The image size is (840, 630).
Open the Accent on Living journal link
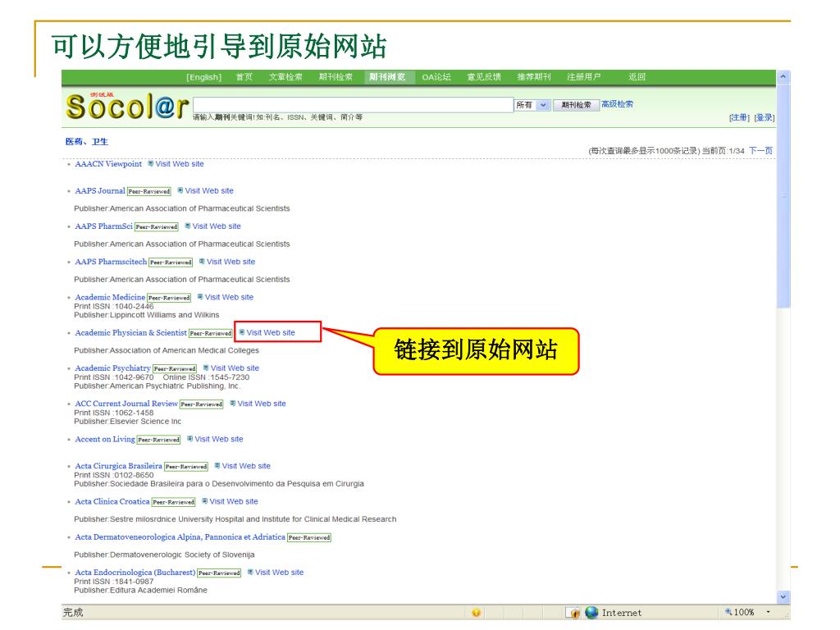105,440
